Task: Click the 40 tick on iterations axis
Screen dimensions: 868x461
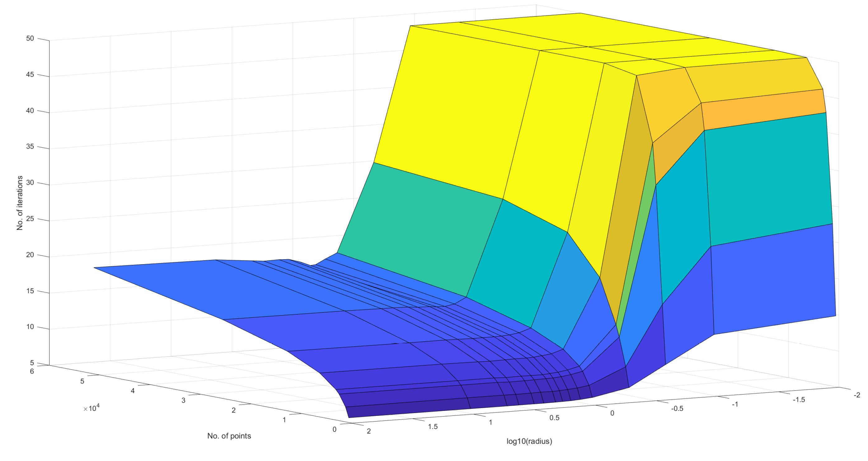Action: tap(30, 111)
